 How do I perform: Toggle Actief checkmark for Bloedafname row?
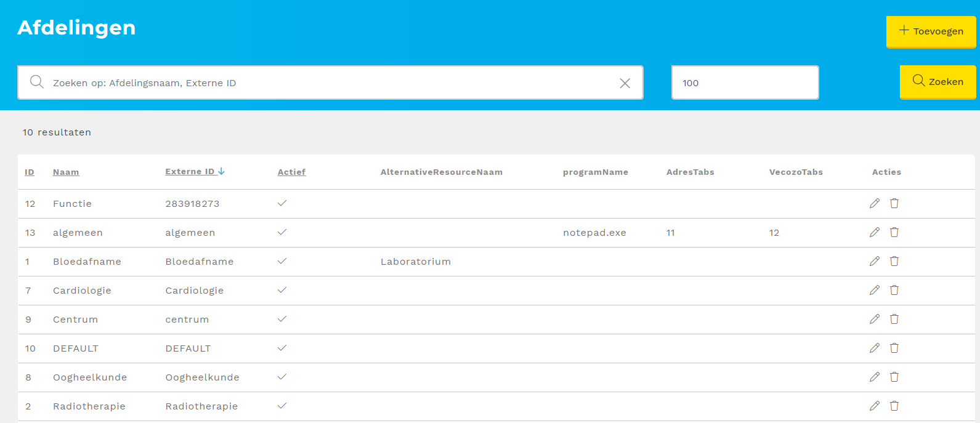coord(282,261)
